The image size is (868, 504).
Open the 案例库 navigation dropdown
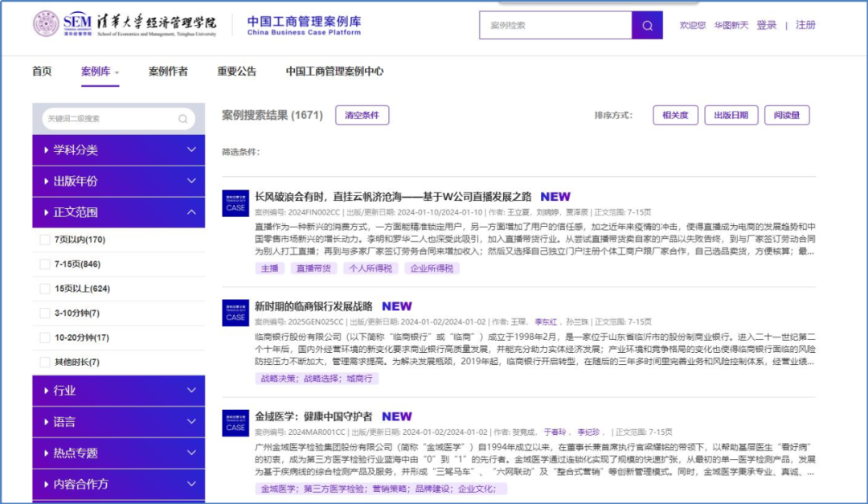tap(100, 72)
